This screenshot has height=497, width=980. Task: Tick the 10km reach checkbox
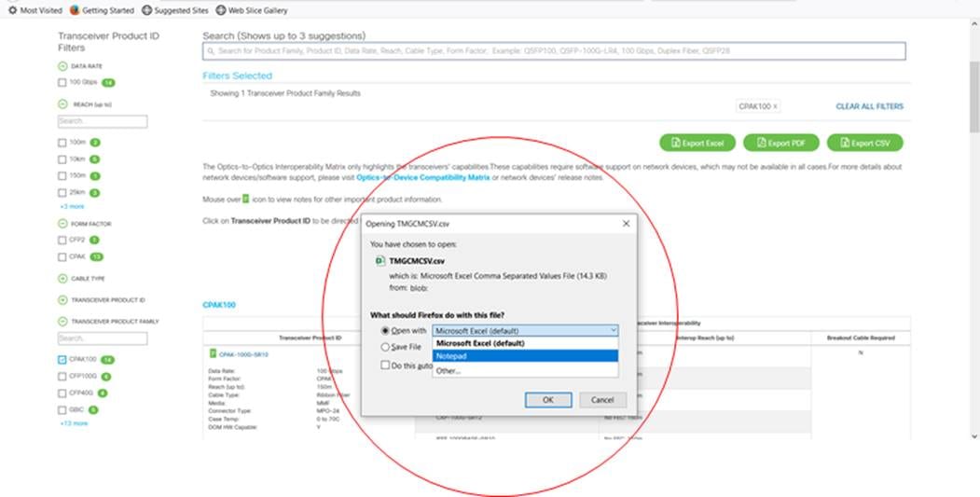tap(62, 159)
